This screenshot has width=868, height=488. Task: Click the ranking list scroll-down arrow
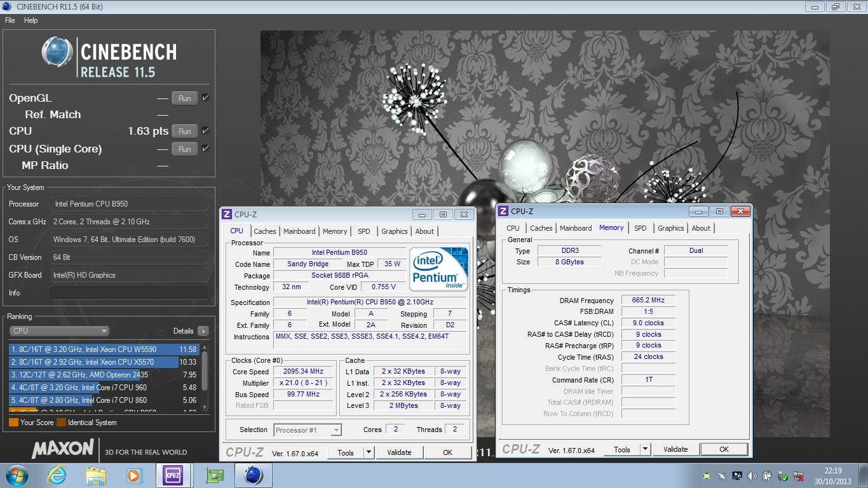[205, 407]
